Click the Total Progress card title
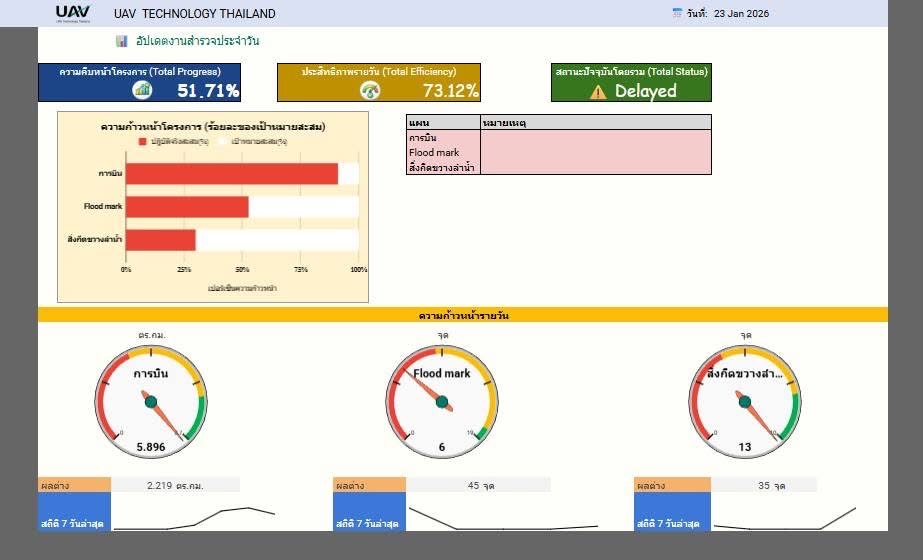Image resolution: width=923 pixels, height=560 pixels. (140, 71)
